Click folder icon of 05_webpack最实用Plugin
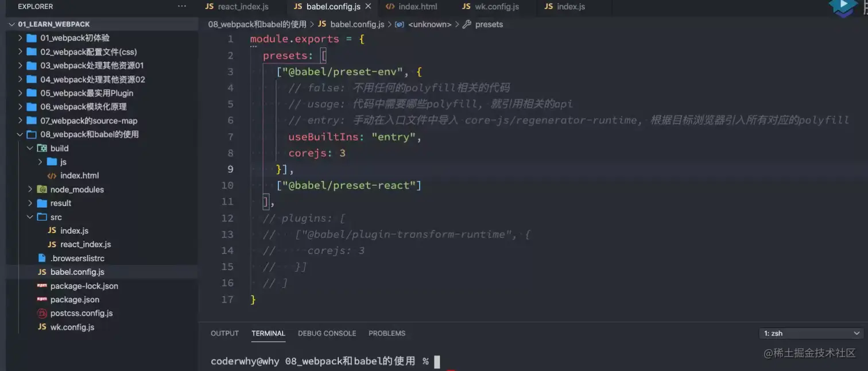Viewport: 868px width, 371px height. (x=32, y=93)
